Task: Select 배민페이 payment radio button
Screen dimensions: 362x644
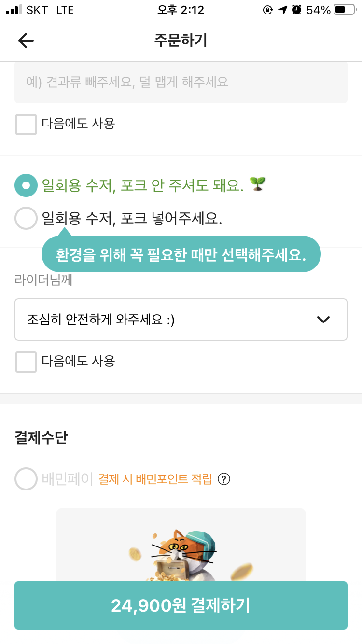Action: point(26,479)
